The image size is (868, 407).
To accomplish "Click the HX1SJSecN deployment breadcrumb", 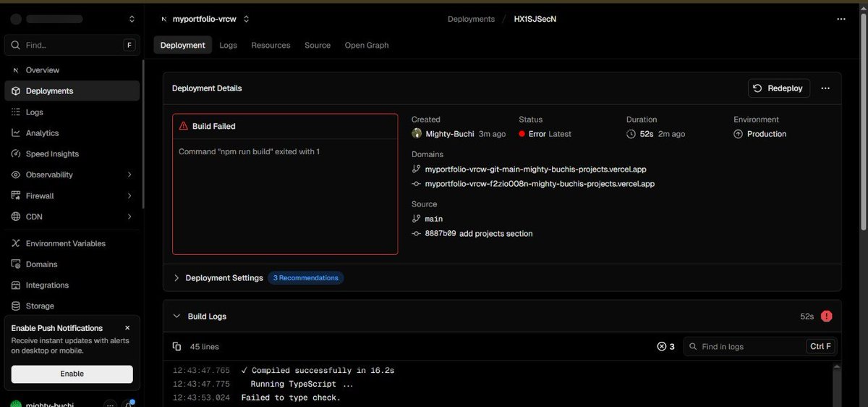I will pos(535,19).
